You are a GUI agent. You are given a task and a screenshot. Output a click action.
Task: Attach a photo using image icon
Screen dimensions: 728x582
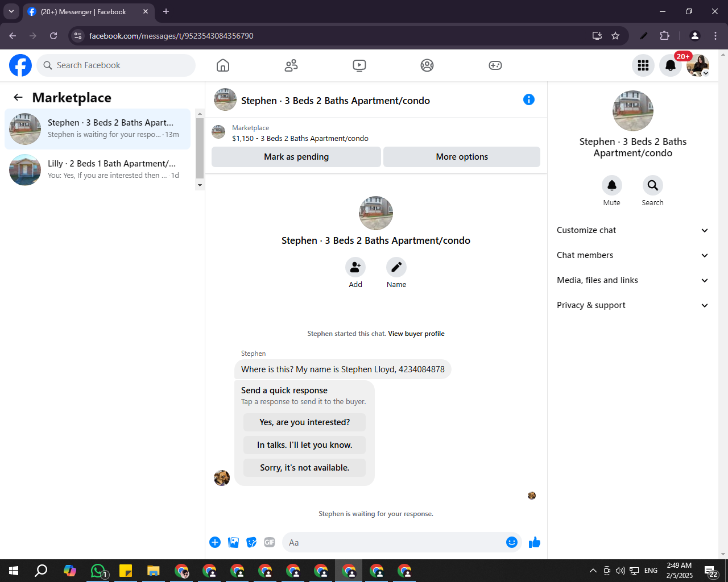click(233, 542)
